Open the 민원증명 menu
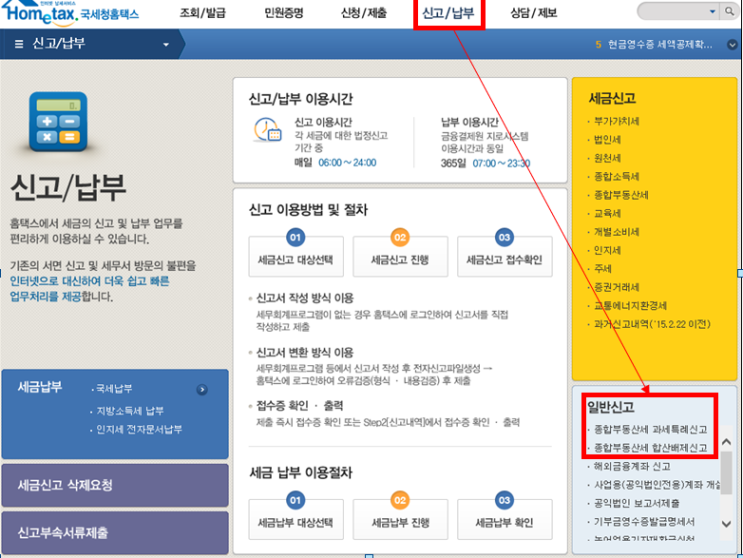743x558 pixels. [284, 13]
